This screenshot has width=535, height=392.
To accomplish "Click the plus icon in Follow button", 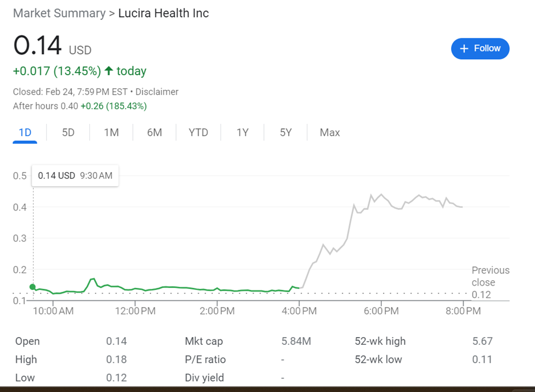I will [x=464, y=49].
